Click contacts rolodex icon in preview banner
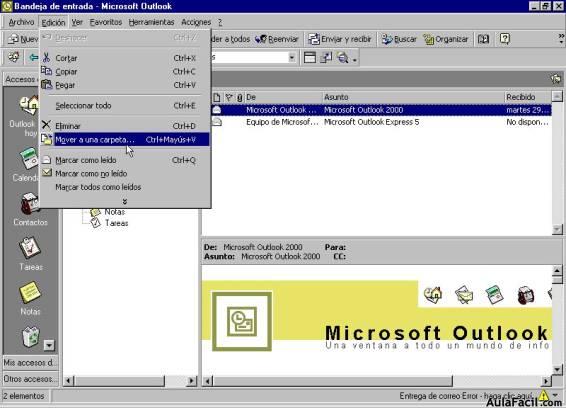 (525, 295)
